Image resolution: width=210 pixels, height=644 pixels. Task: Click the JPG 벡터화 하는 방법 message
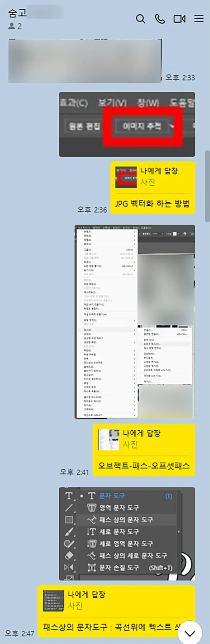tap(152, 204)
